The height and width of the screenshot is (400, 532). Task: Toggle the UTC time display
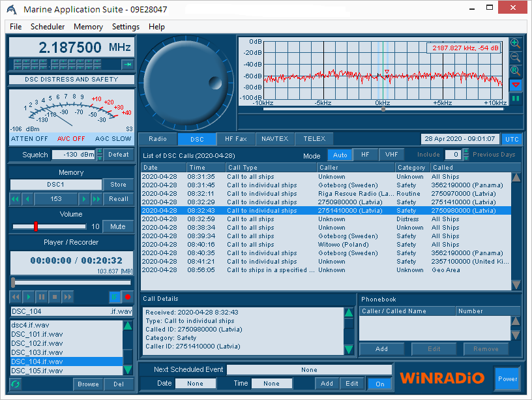click(512, 139)
